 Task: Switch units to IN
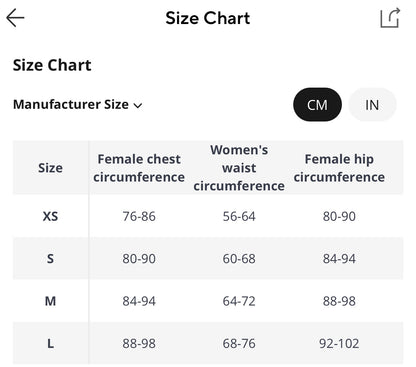[x=372, y=105]
